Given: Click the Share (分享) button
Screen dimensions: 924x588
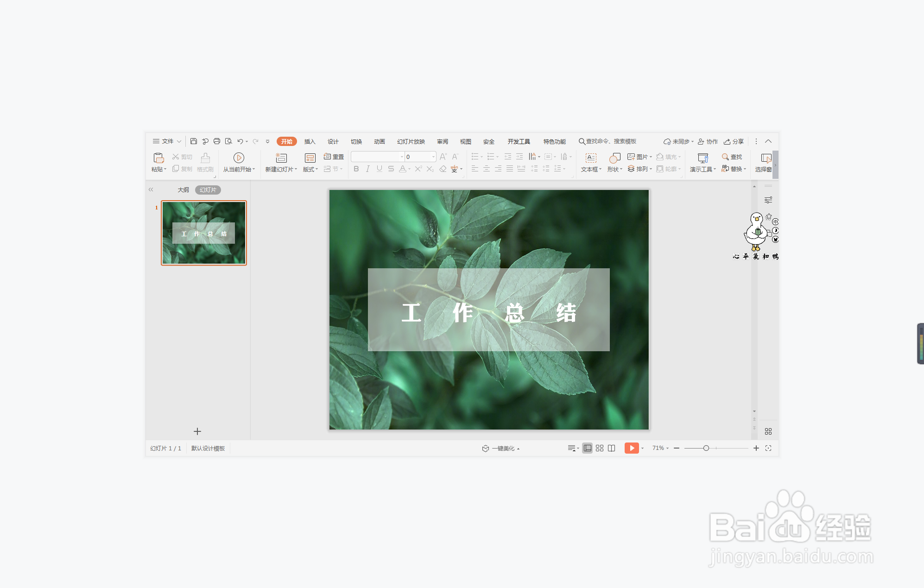Looking at the screenshot, I should (734, 141).
